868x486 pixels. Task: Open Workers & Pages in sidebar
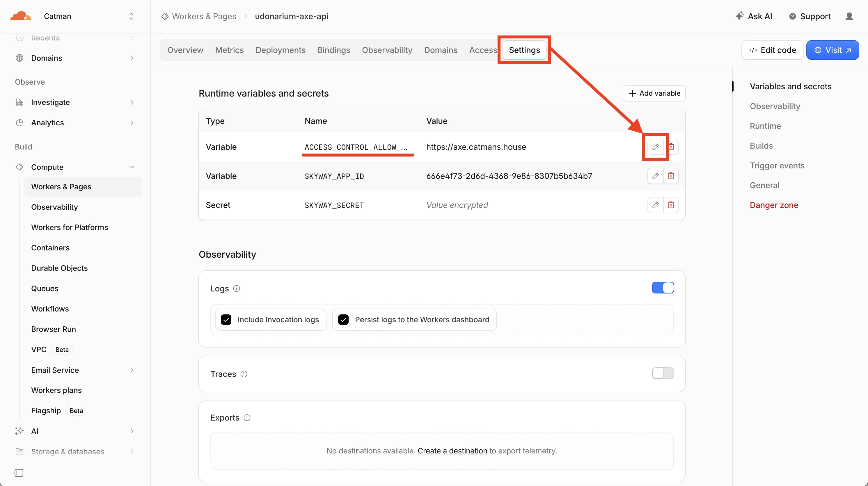(x=83, y=187)
